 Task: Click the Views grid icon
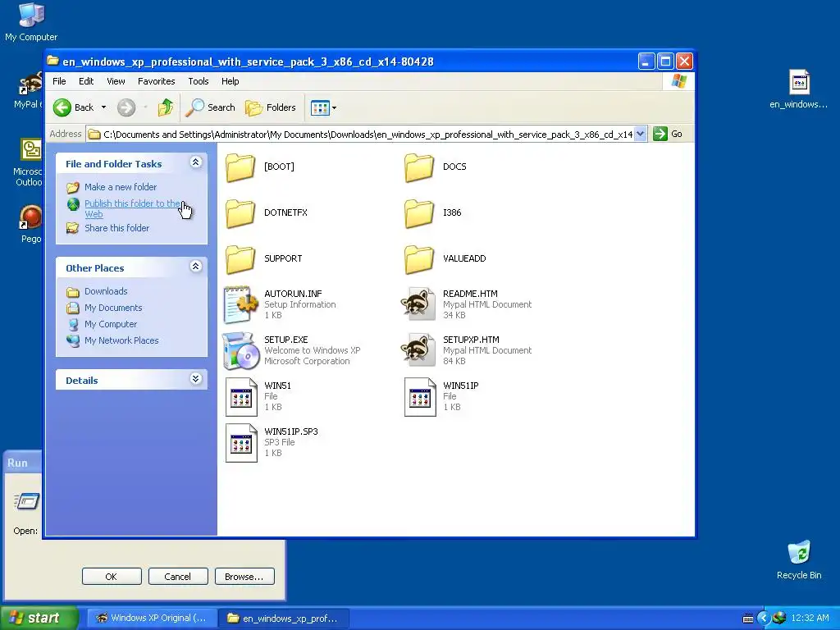tap(320, 107)
